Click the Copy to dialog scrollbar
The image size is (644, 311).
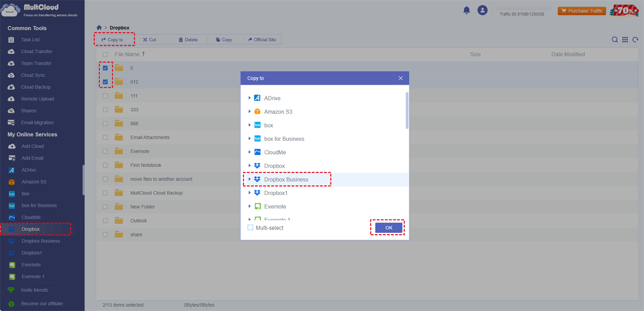coord(407,110)
